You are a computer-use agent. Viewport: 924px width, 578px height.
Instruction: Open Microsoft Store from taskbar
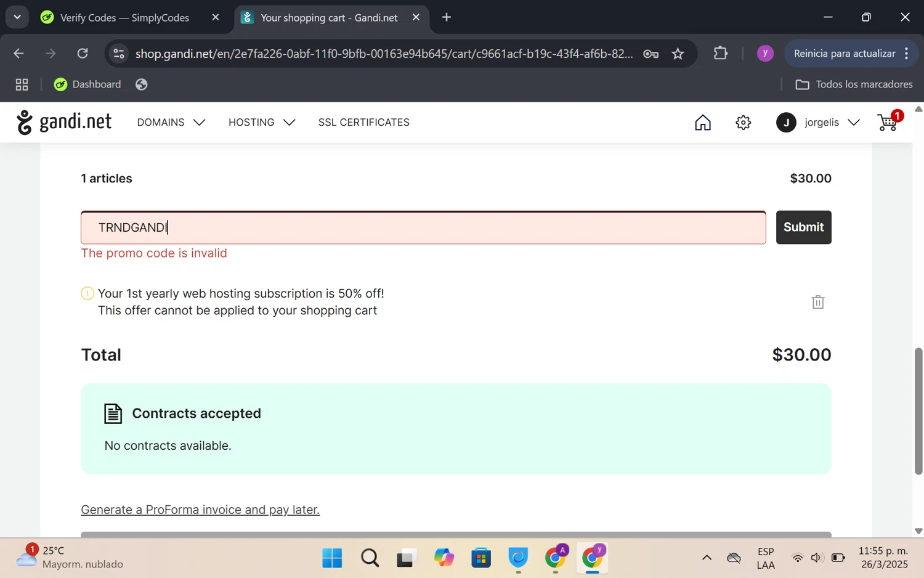pyautogui.click(x=481, y=558)
